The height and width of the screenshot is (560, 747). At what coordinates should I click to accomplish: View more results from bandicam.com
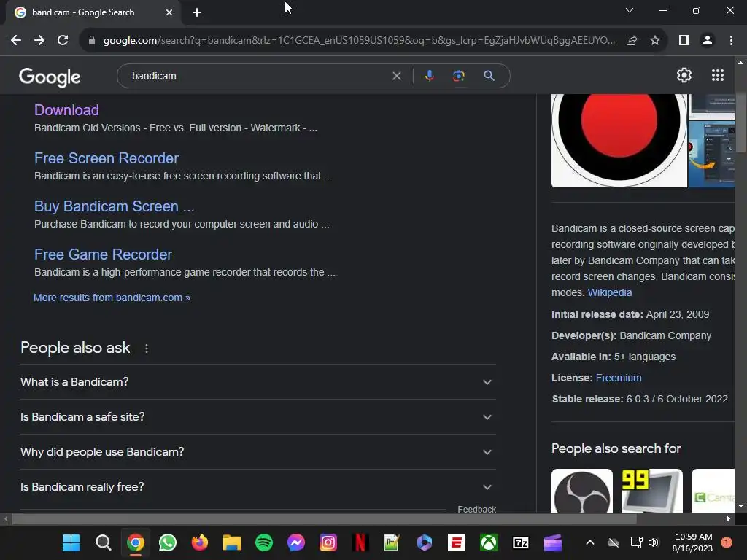112,297
